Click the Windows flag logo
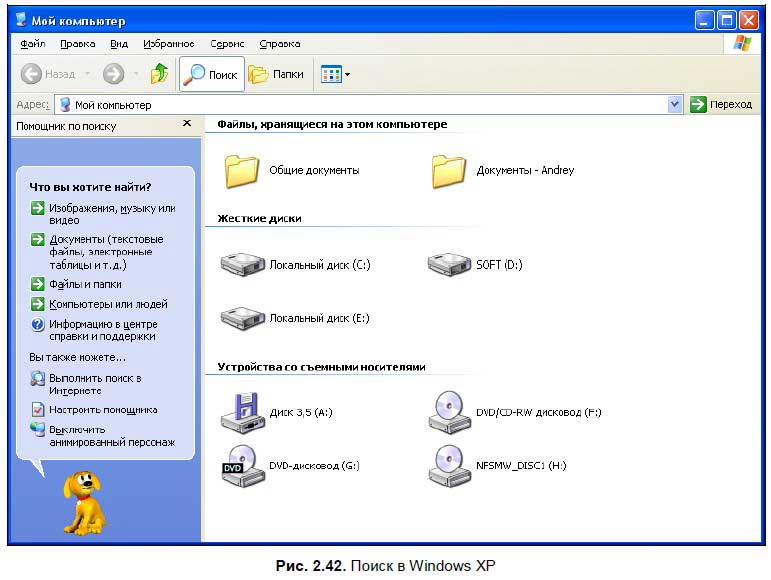Screen dimensions: 771x580 click(x=742, y=43)
